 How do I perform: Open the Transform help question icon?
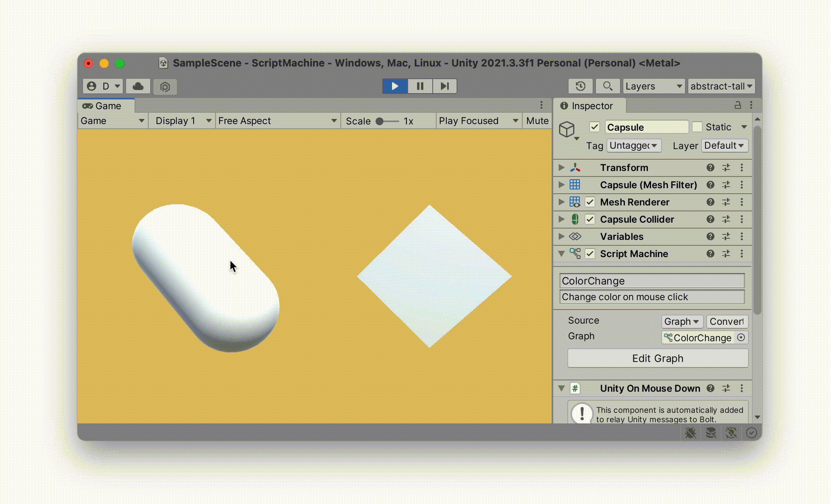pos(710,167)
